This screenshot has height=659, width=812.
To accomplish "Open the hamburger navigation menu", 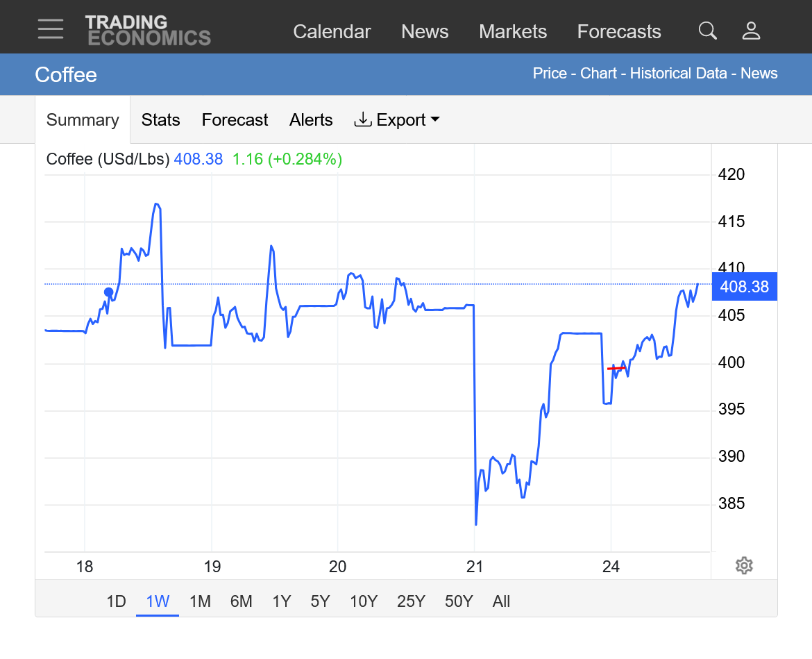I will pyautogui.click(x=51, y=29).
